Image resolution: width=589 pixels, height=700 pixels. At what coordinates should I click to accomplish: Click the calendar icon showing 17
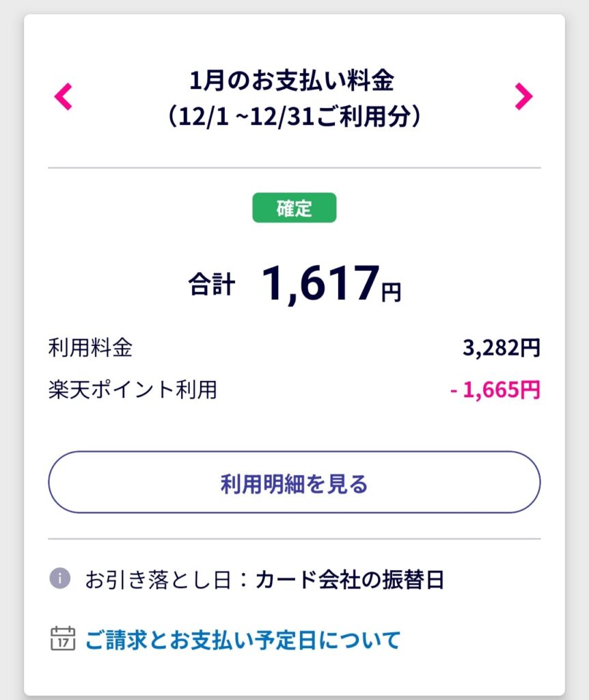[63, 639]
